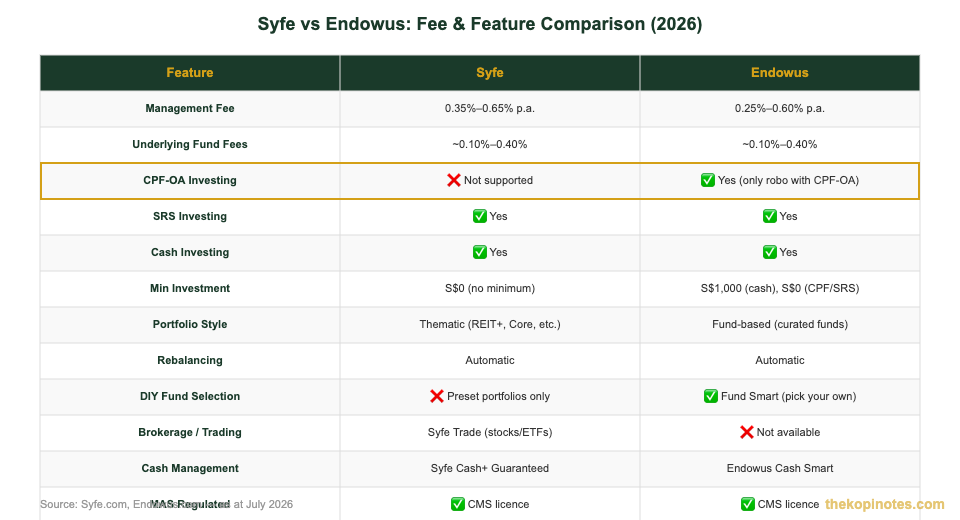Click the comparison chart title
The height and width of the screenshot is (520, 960).
click(480, 24)
